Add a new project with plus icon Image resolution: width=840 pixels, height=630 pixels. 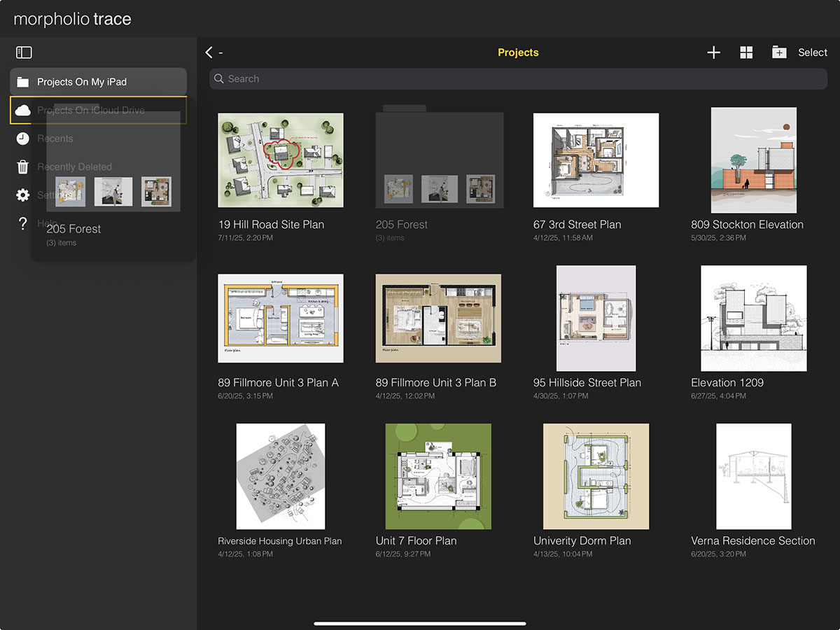713,52
